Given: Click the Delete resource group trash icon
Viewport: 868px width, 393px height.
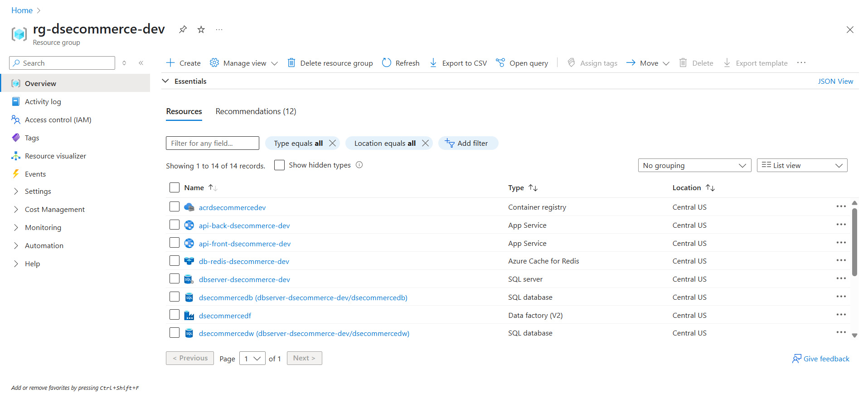Looking at the screenshot, I should [x=291, y=62].
